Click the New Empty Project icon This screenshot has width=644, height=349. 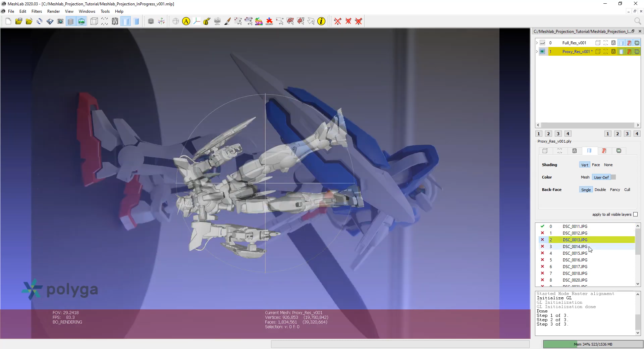coord(8,21)
